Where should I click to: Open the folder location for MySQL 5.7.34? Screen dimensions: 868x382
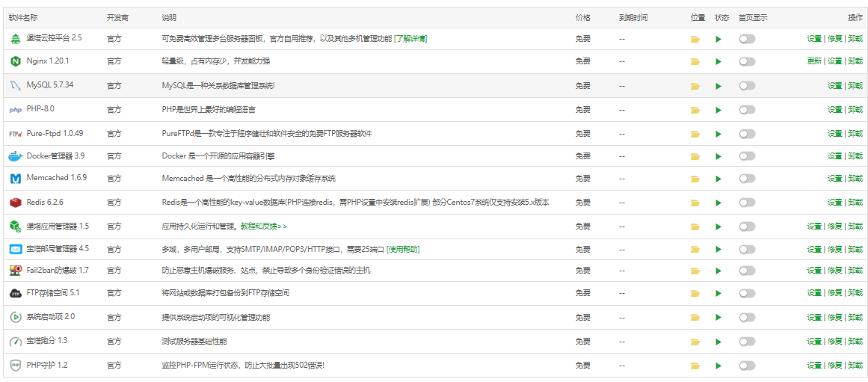point(695,86)
